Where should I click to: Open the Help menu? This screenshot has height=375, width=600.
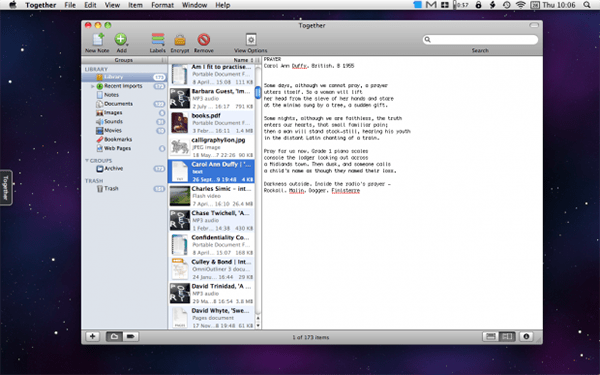(x=223, y=5)
